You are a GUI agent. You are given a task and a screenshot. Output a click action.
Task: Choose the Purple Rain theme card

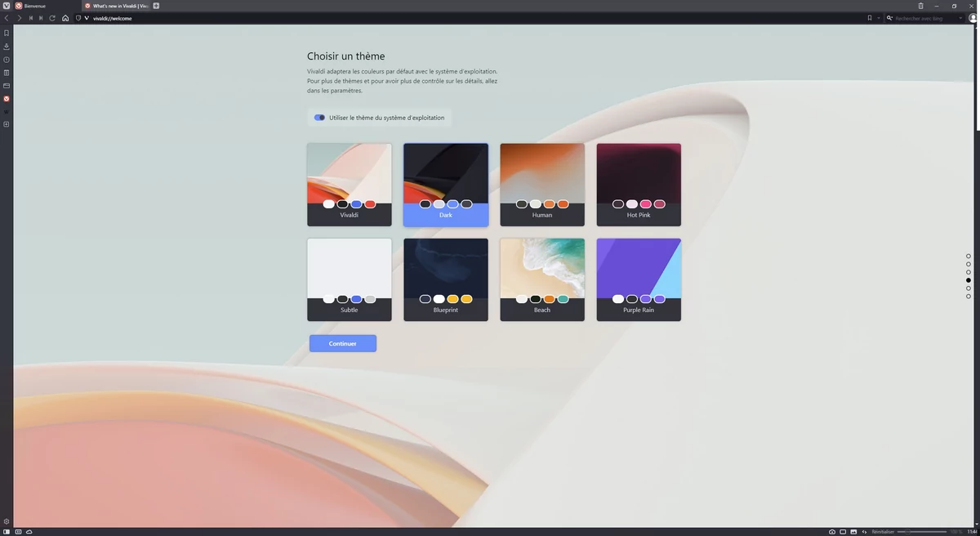pyautogui.click(x=639, y=279)
